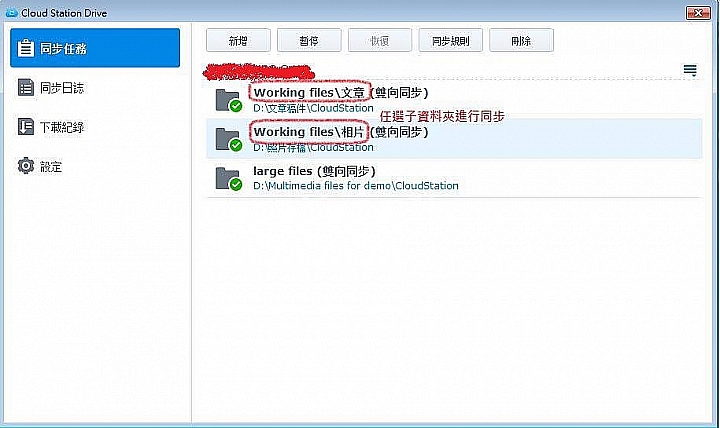Click the 同步日誌 list icon
This screenshot has width=720, height=428.
click(26, 87)
